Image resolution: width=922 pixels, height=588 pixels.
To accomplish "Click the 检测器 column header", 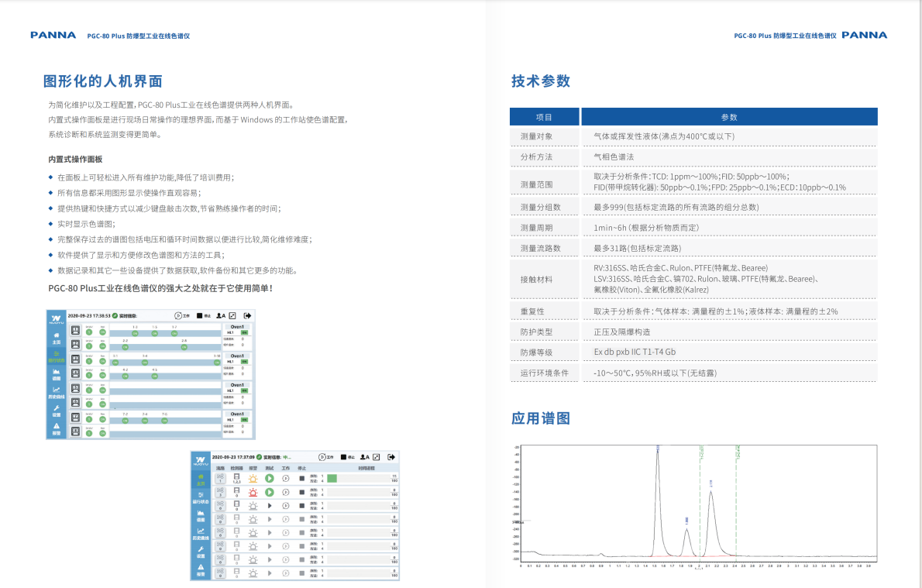I will click(236, 468).
